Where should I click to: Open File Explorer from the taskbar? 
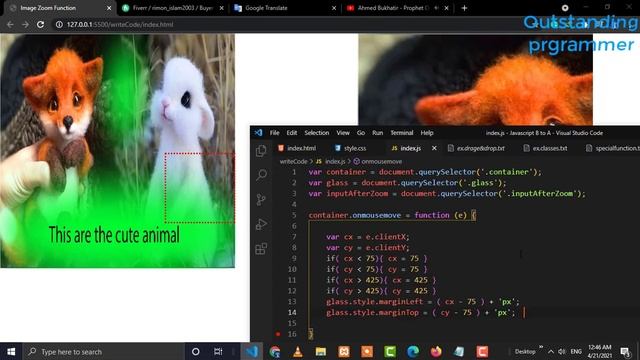coord(321,351)
